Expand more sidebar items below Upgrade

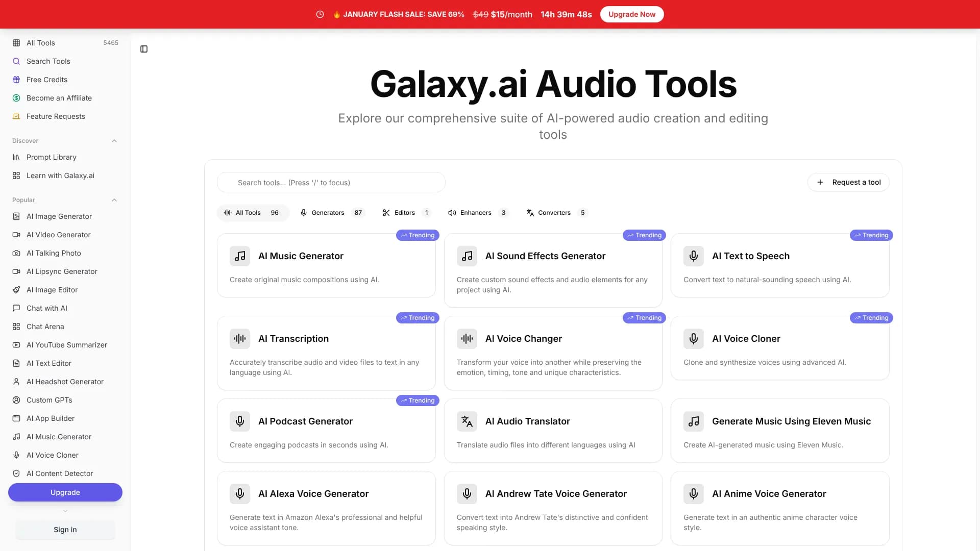tap(65, 511)
